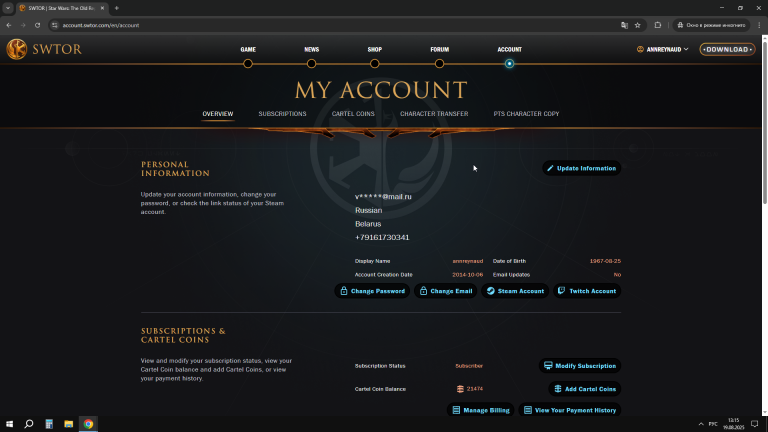Click the Change Password button
Image resolution: width=768 pixels, height=432 pixels.
372,291
